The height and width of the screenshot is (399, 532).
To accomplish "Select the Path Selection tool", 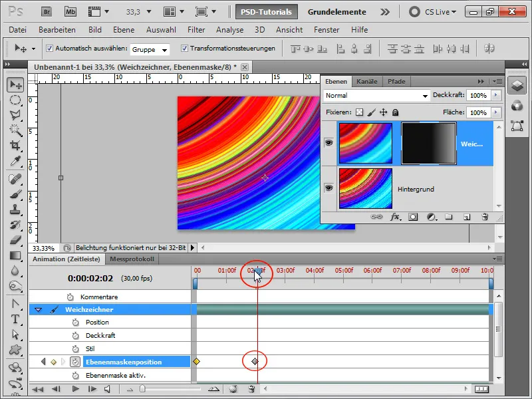I will [x=15, y=334].
